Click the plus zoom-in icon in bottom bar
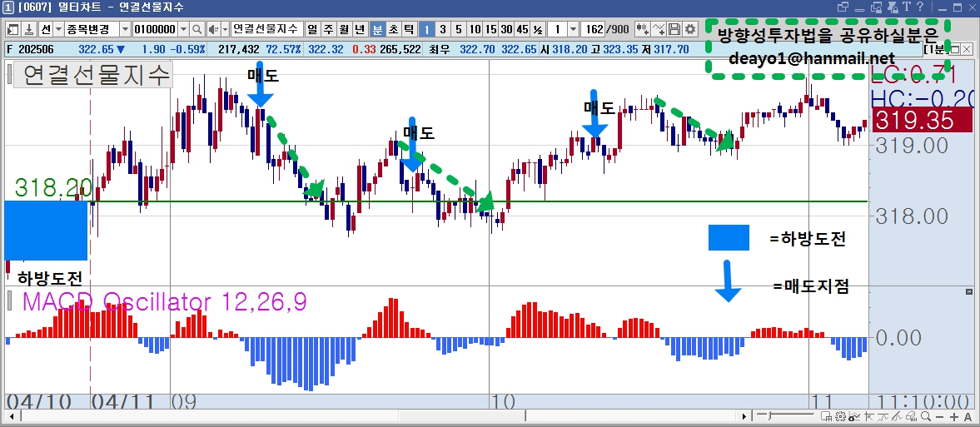Image resolution: width=980 pixels, height=427 pixels. 954,417
